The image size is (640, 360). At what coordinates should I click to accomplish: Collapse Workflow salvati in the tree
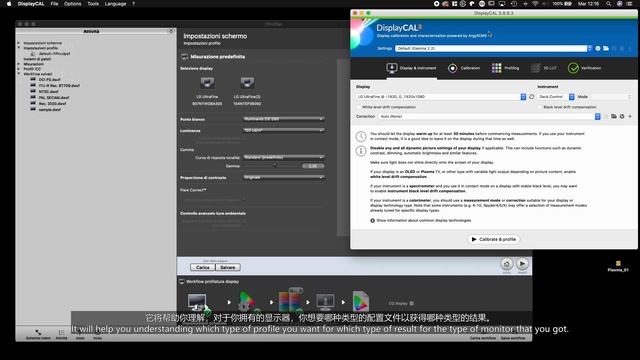pos(19,74)
